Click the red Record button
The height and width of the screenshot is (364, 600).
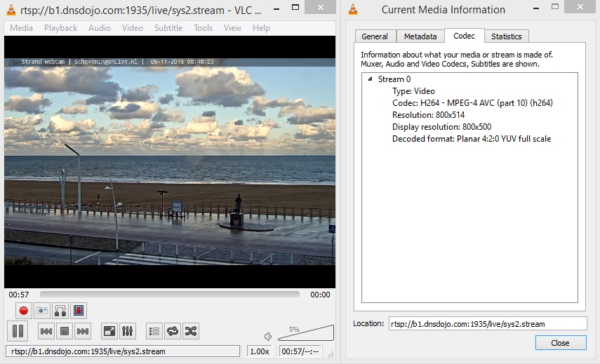click(23, 311)
